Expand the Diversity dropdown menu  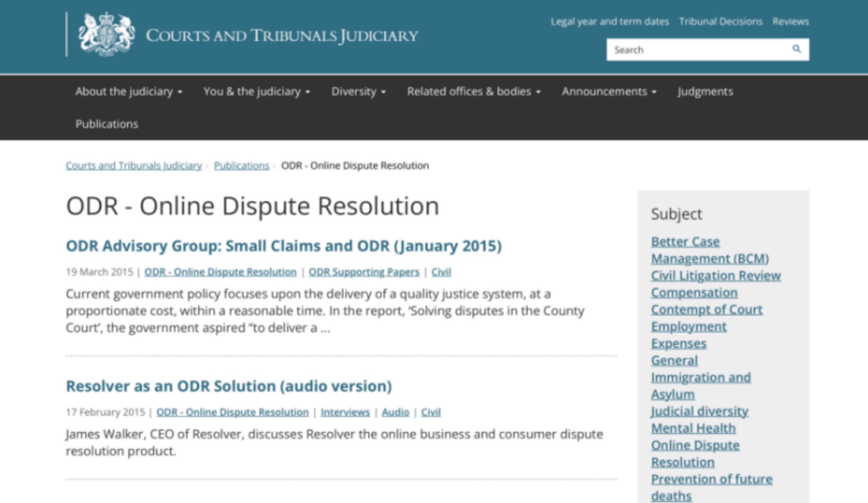pos(358,92)
